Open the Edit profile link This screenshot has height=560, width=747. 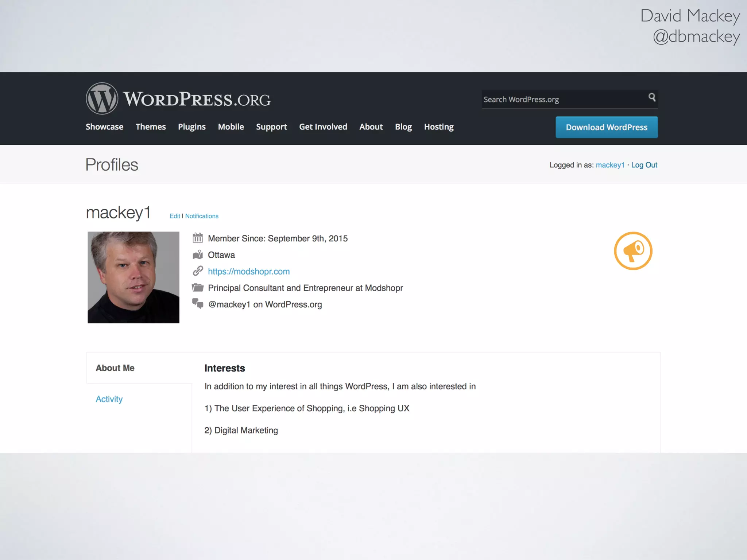click(x=175, y=216)
